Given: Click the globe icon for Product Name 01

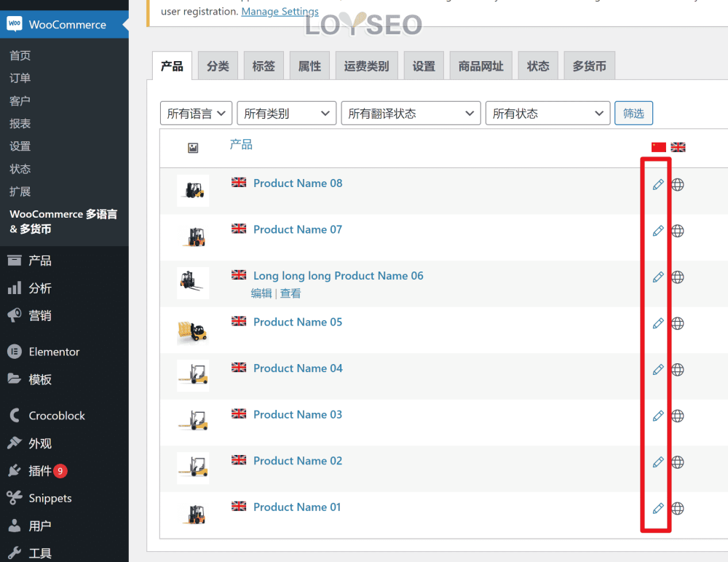Looking at the screenshot, I should click(x=678, y=509).
